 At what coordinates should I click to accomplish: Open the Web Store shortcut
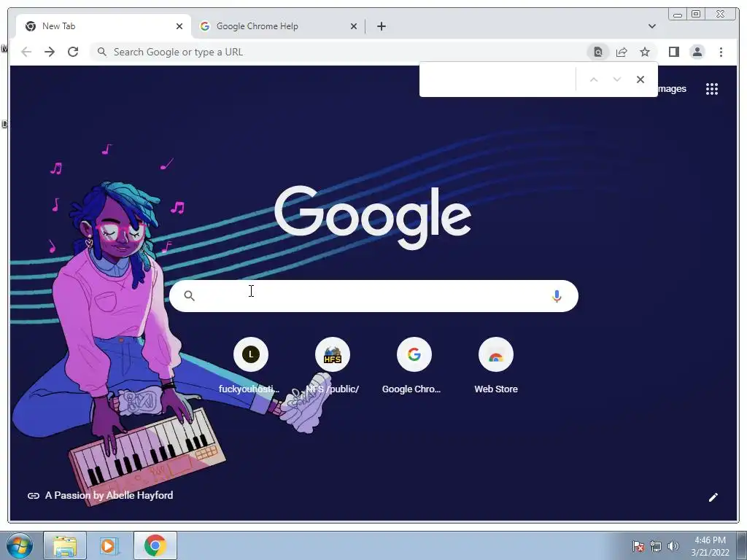(x=496, y=365)
